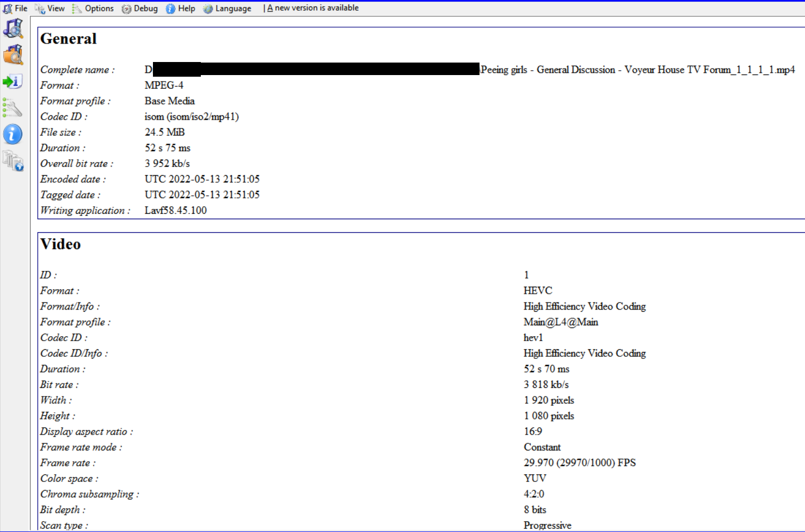Image resolution: width=805 pixels, height=532 pixels.
Task: Click the 29.970 FPS frame rate value
Action: (579, 463)
